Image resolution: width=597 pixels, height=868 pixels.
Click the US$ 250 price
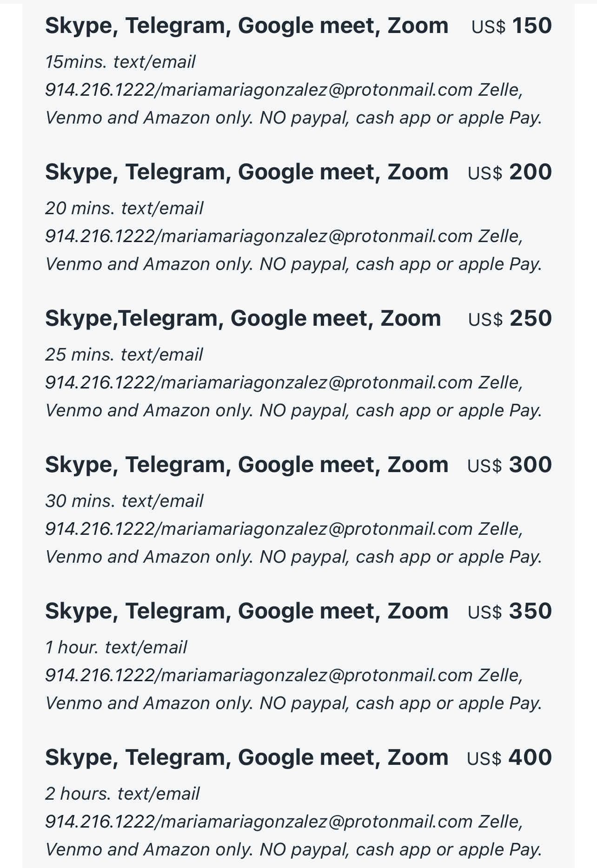coord(510,319)
